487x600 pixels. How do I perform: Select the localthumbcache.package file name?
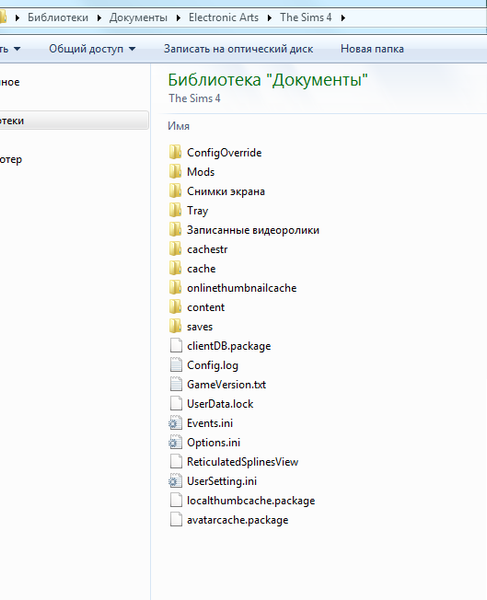(x=251, y=501)
